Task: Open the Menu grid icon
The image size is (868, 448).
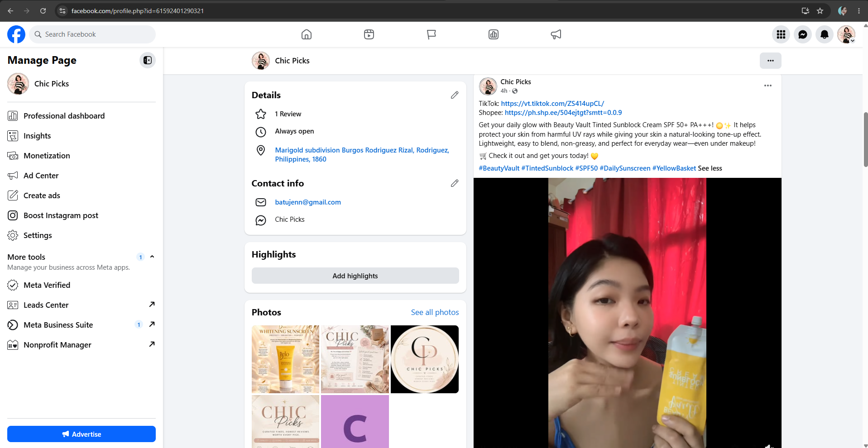Action: point(781,34)
